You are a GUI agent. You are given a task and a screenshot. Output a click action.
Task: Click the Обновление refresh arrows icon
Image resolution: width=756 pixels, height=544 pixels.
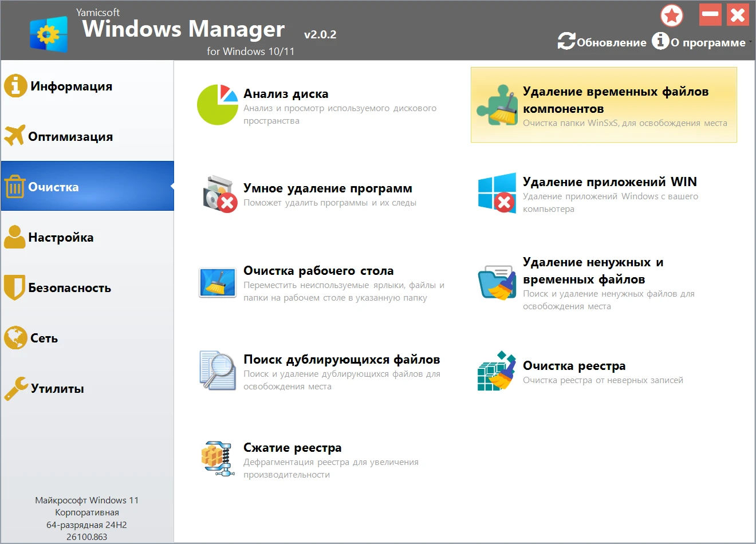click(566, 41)
